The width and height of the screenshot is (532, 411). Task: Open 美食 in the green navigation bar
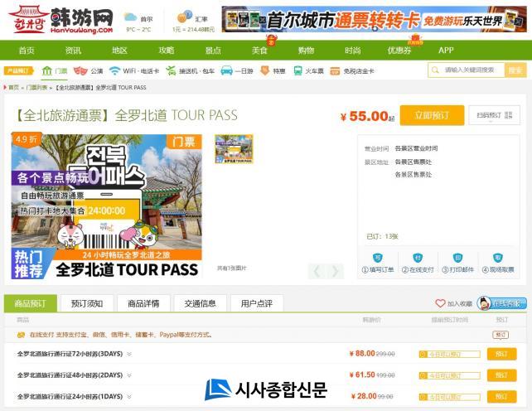click(x=259, y=51)
